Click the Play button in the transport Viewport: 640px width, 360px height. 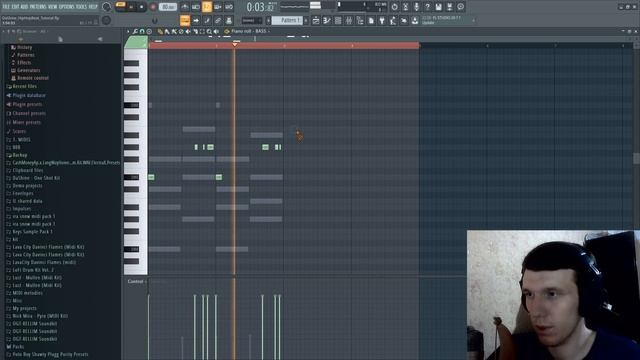tap(131, 7)
